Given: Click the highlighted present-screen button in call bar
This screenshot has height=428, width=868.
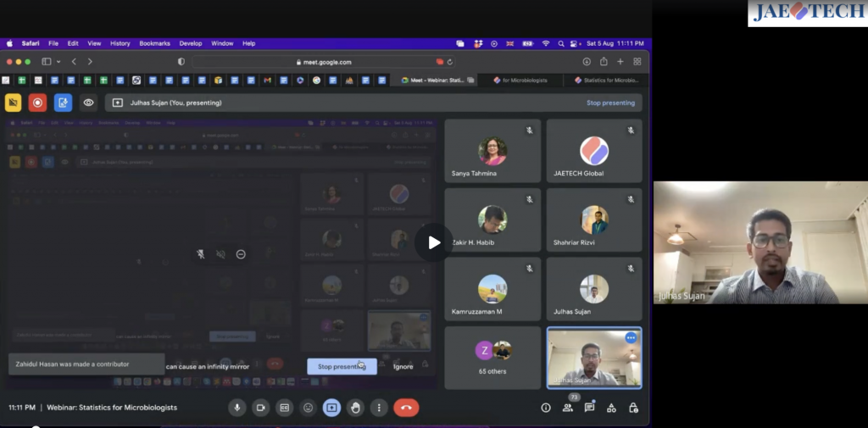Looking at the screenshot, I should [331, 408].
